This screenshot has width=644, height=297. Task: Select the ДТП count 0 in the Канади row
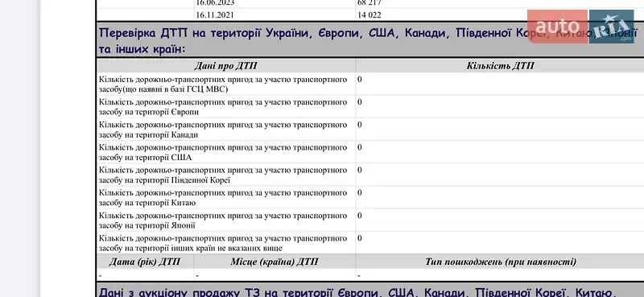(x=360, y=125)
